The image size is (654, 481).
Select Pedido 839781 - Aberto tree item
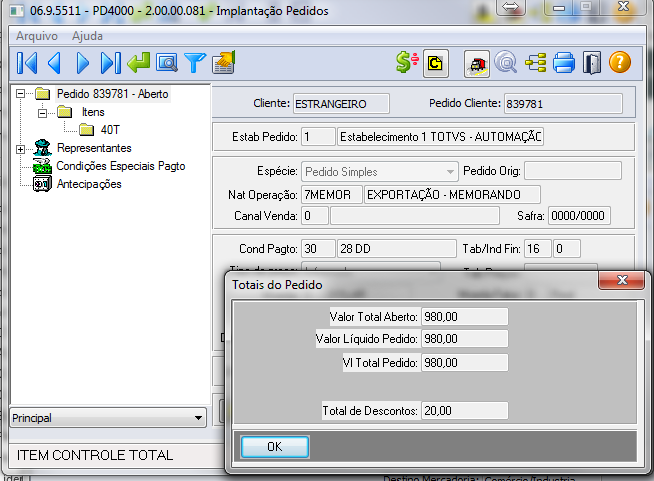click(x=113, y=94)
